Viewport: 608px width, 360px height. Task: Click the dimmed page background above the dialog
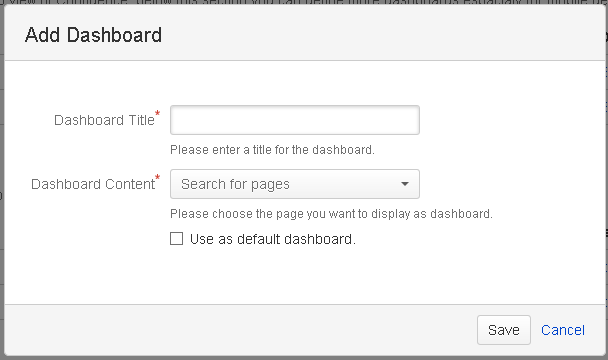point(304,2)
